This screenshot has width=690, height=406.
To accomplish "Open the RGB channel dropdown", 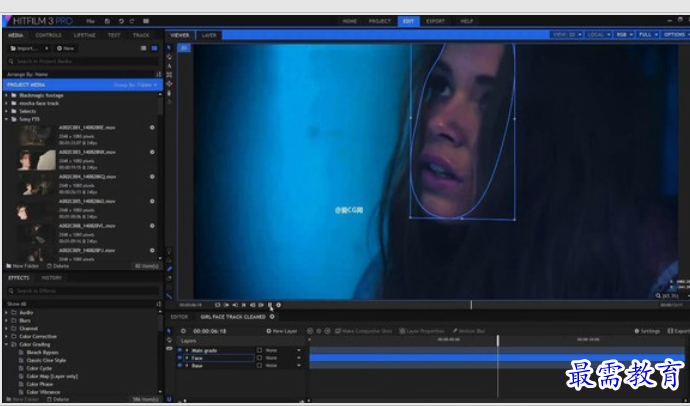I will (x=624, y=35).
